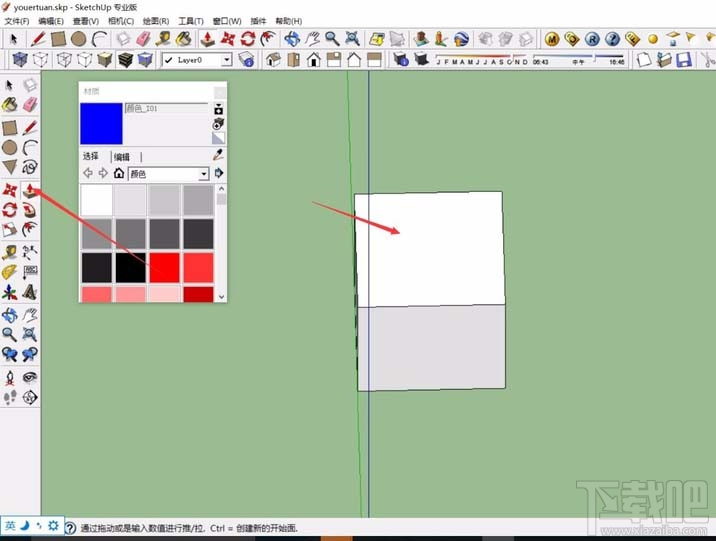Click the forward arrow in materials browser

(x=103, y=173)
